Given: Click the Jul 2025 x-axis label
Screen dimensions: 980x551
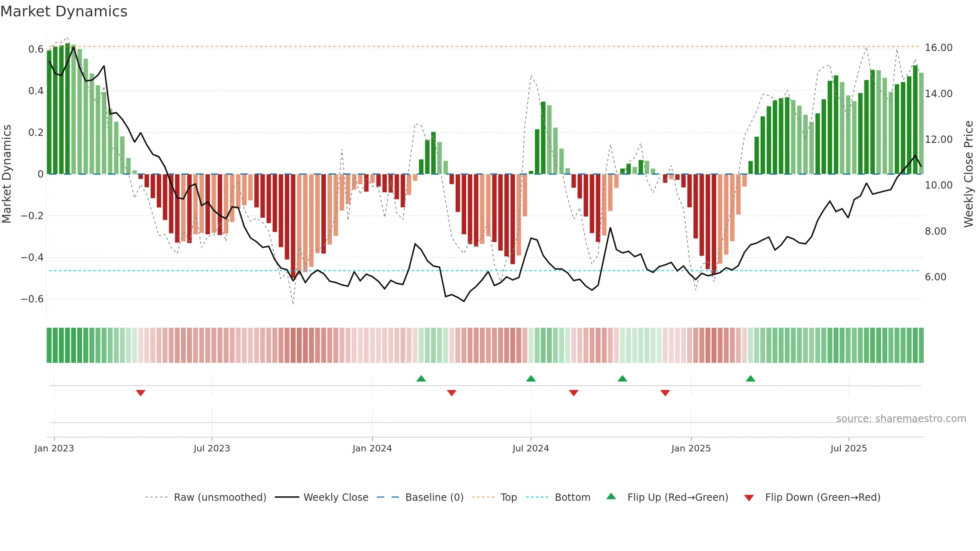Looking at the screenshot, I should [x=849, y=449].
